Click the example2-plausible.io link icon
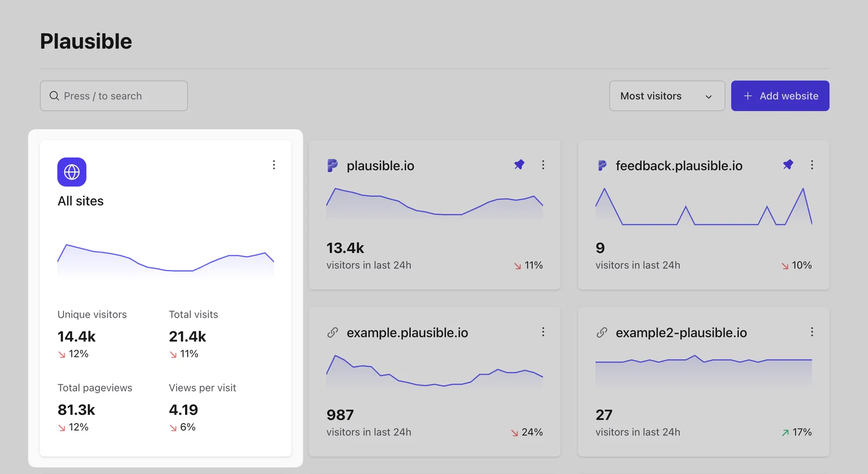This screenshot has height=474, width=868. point(602,332)
